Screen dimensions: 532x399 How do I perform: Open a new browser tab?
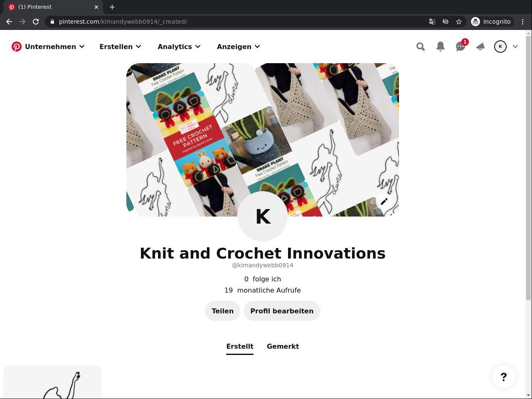point(112,7)
